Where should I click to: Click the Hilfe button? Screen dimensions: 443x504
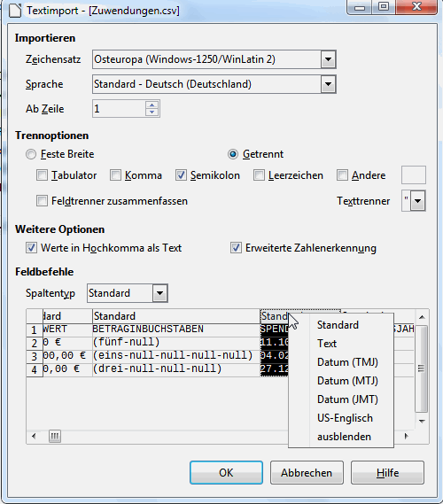click(387, 472)
